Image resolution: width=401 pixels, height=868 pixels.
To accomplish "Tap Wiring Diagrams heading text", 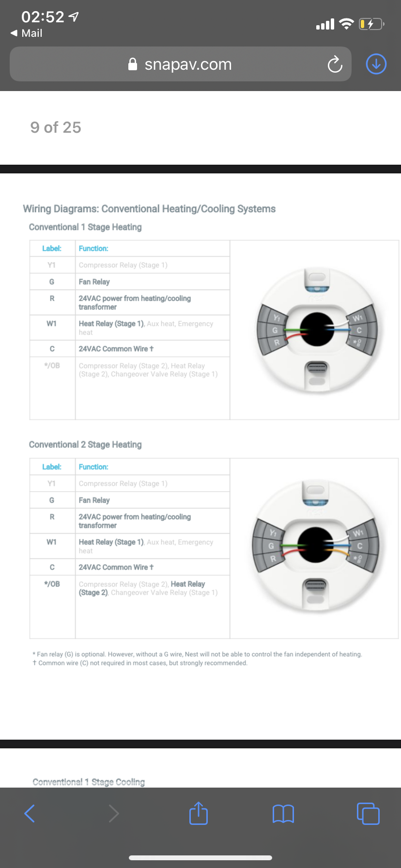I will [149, 209].
